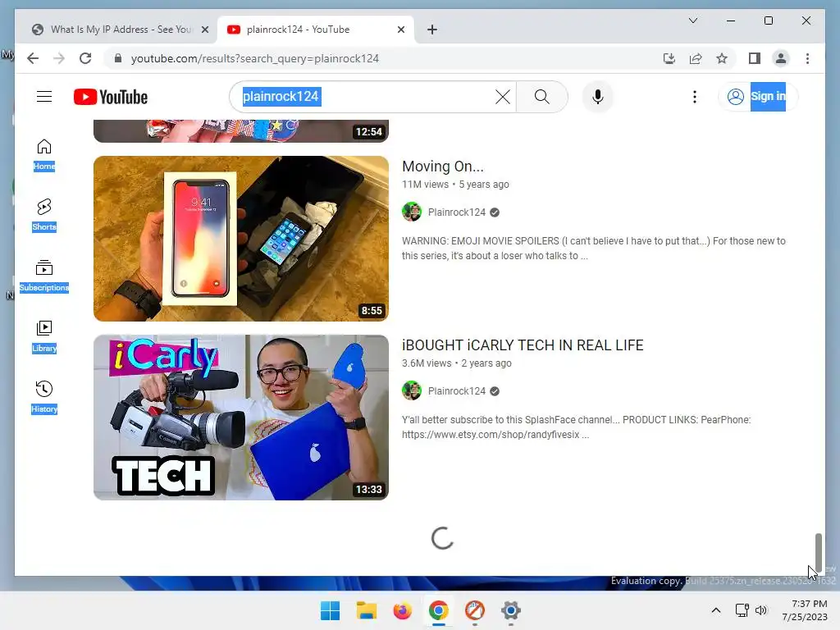Open the Windows Start menu
This screenshot has height=630, width=840.
(330, 610)
